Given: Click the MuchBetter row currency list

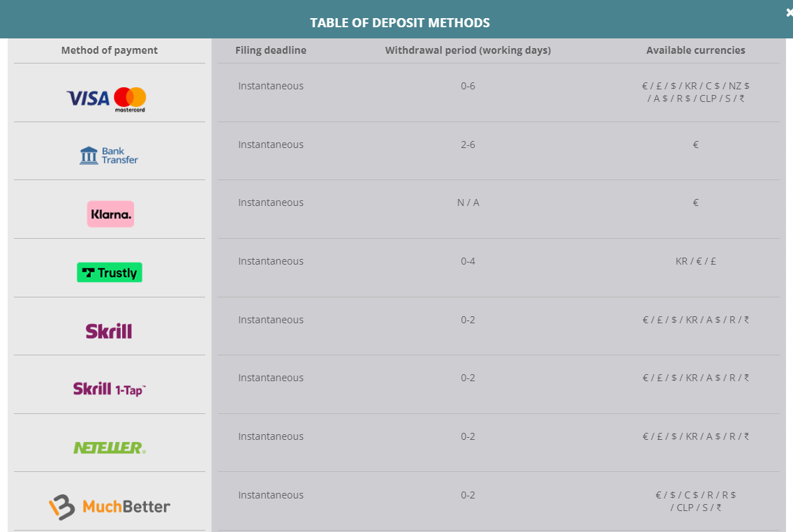Looking at the screenshot, I should (695, 501).
